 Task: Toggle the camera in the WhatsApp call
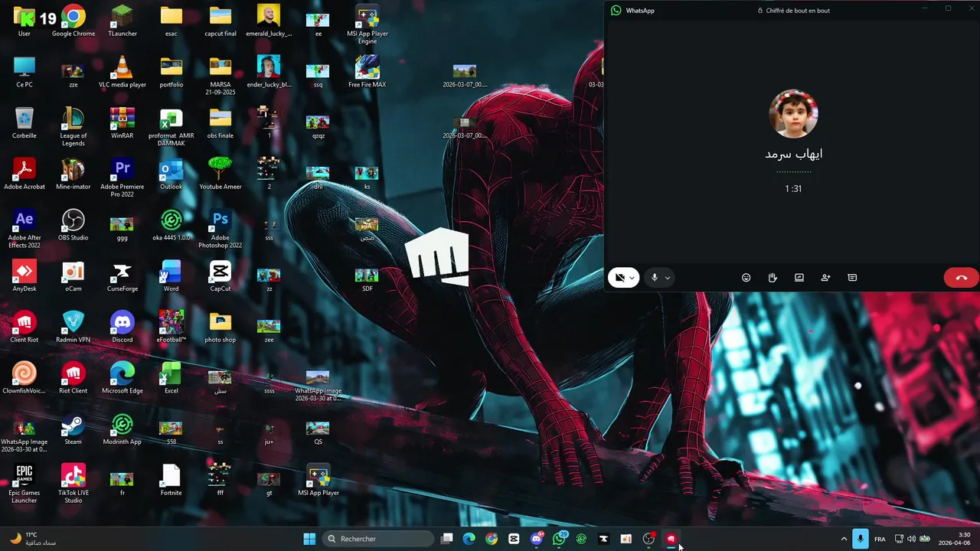619,278
